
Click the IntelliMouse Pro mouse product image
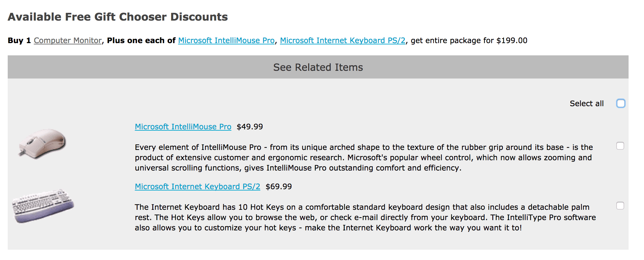pyautogui.click(x=42, y=144)
